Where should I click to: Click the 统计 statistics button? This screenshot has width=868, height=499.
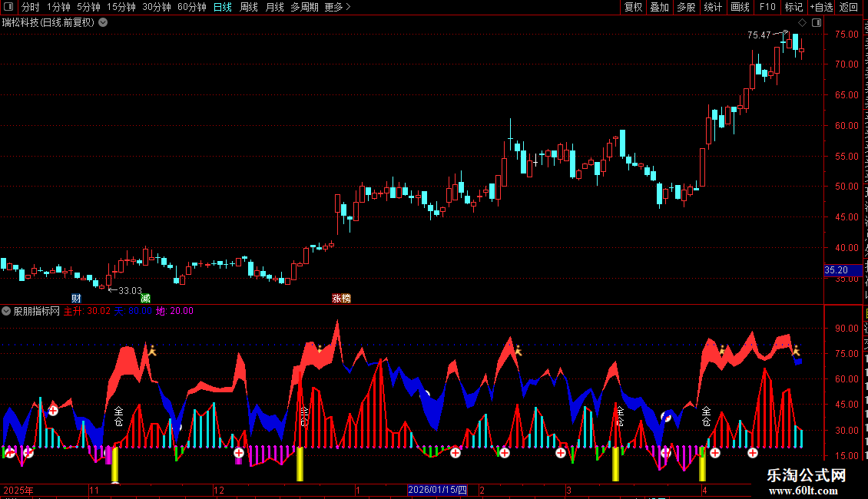713,7
